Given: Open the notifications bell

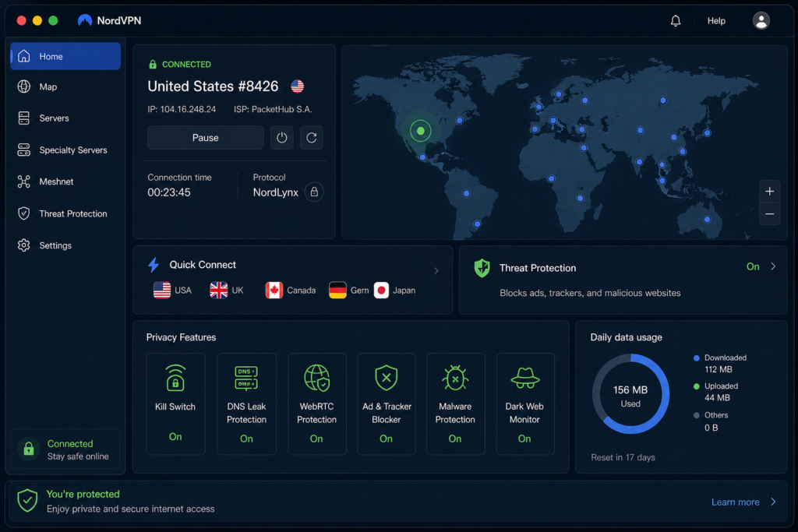Looking at the screenshot, I should coord(676,21).
